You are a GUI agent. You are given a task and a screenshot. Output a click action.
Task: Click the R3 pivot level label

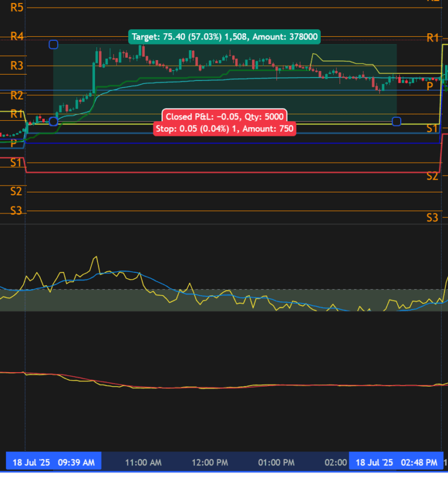pos(17,65)
